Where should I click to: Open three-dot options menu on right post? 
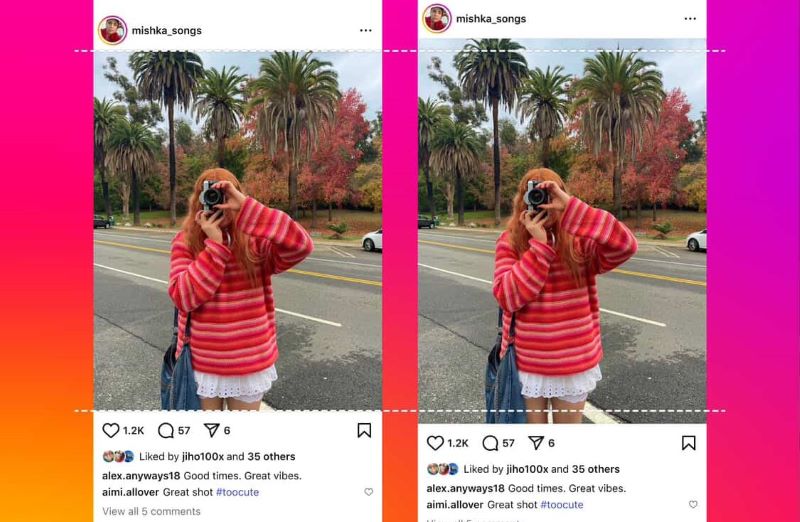pyautogui.click(x=690, y=19)
